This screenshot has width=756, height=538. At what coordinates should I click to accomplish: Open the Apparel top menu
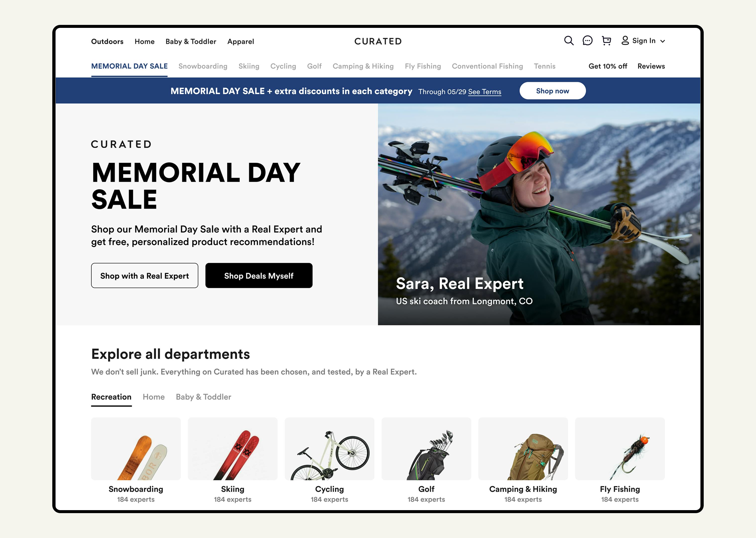click(x=241, y=41)
